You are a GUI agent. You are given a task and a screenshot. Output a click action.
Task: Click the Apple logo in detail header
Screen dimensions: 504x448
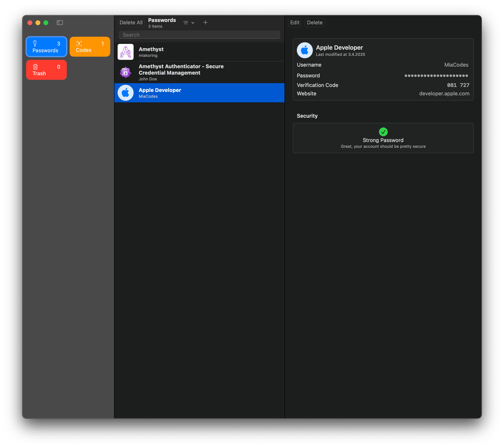[x=304, y=50]
